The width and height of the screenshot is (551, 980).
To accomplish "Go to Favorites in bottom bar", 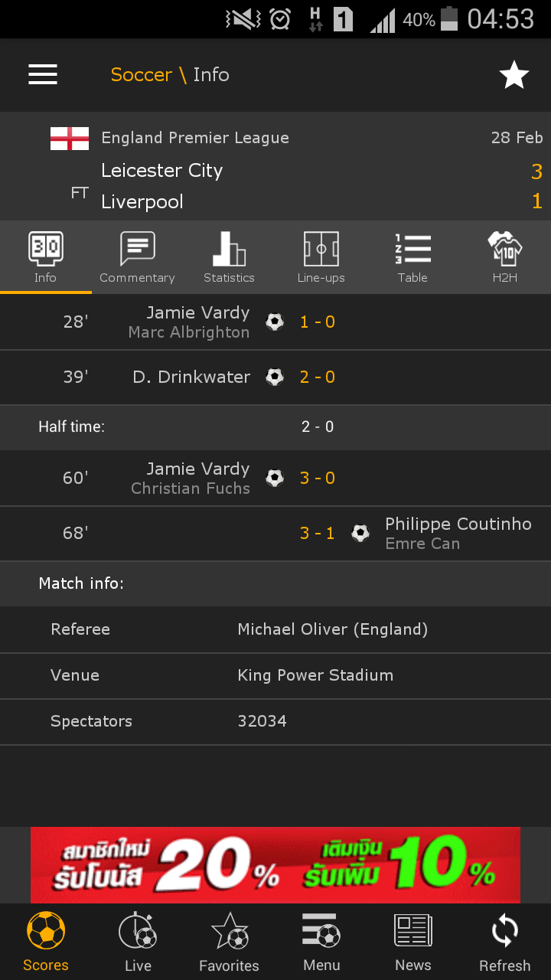I will pos(229,942).
